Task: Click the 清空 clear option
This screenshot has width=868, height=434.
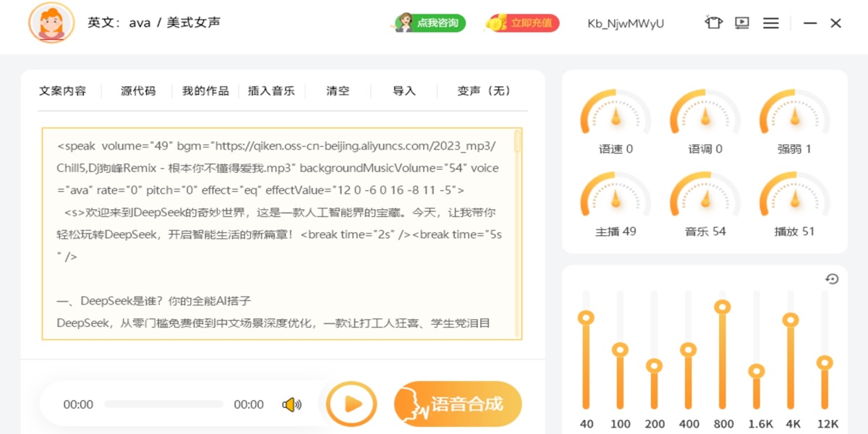Action: (x=338, y=91)
